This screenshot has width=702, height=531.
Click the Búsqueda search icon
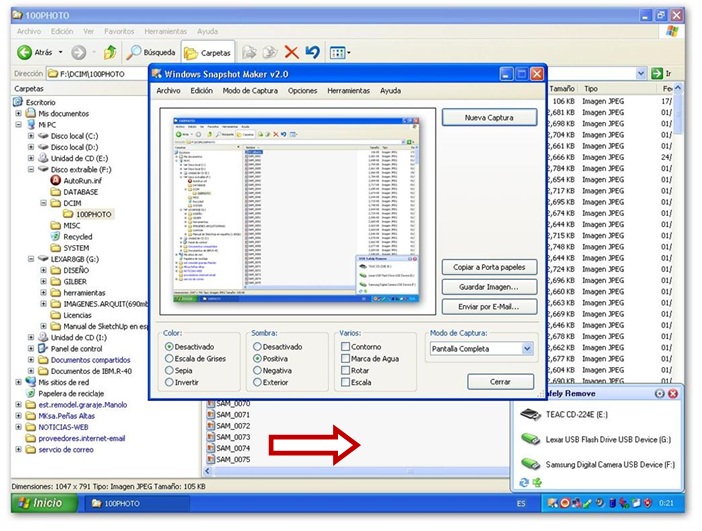pos(133,52)
